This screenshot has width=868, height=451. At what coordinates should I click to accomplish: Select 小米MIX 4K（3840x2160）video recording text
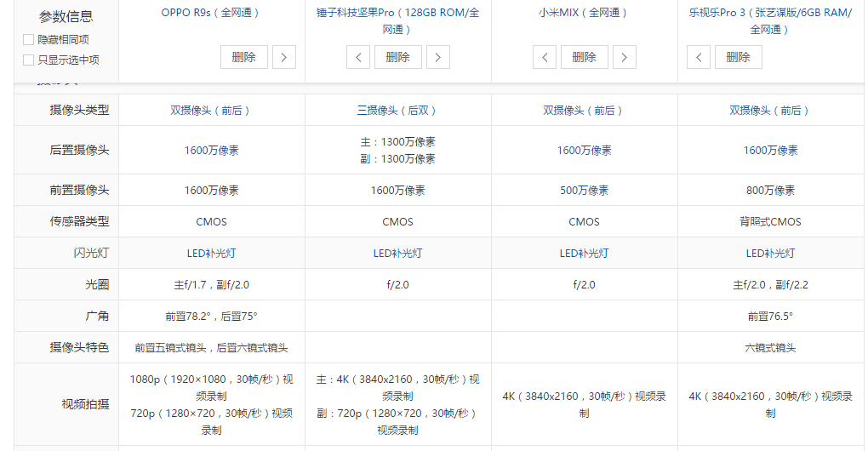584,404
